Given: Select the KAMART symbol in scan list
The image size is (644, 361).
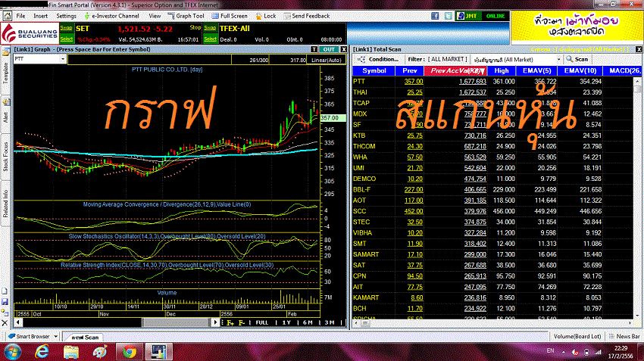Looking at the screenshot, I should tap(366, 298).
